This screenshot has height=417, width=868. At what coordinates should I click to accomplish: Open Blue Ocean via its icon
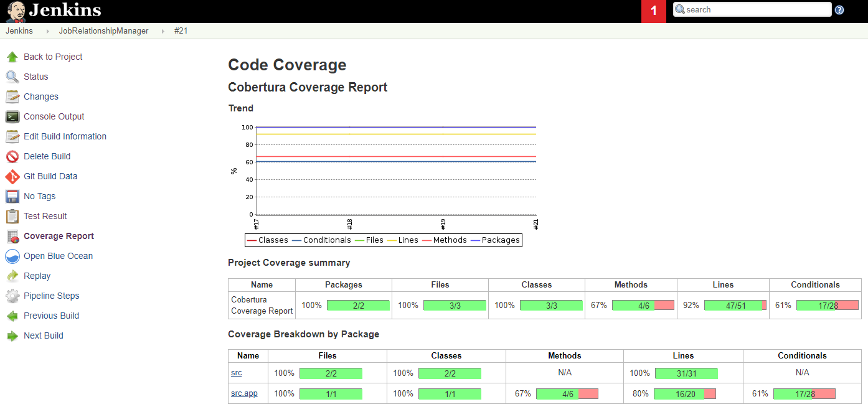click(x=12, y=256)
